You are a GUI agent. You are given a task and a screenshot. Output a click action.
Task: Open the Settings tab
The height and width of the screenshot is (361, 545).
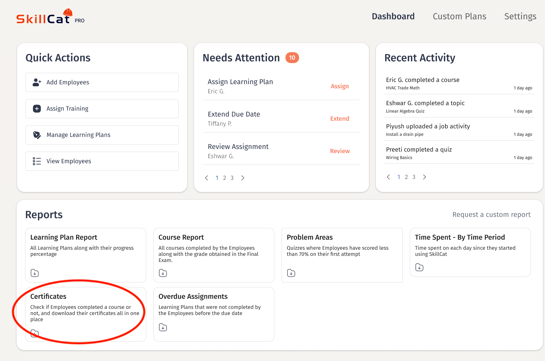[520, 16]
